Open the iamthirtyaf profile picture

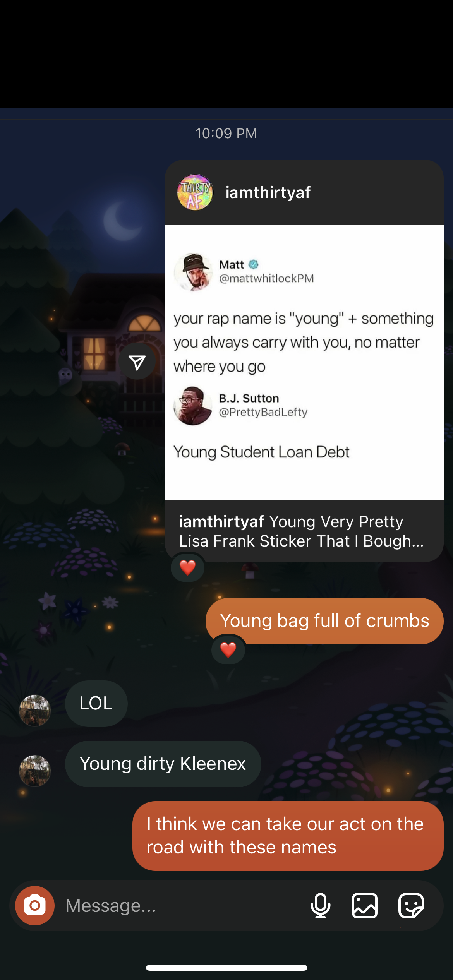pos(195,192)
